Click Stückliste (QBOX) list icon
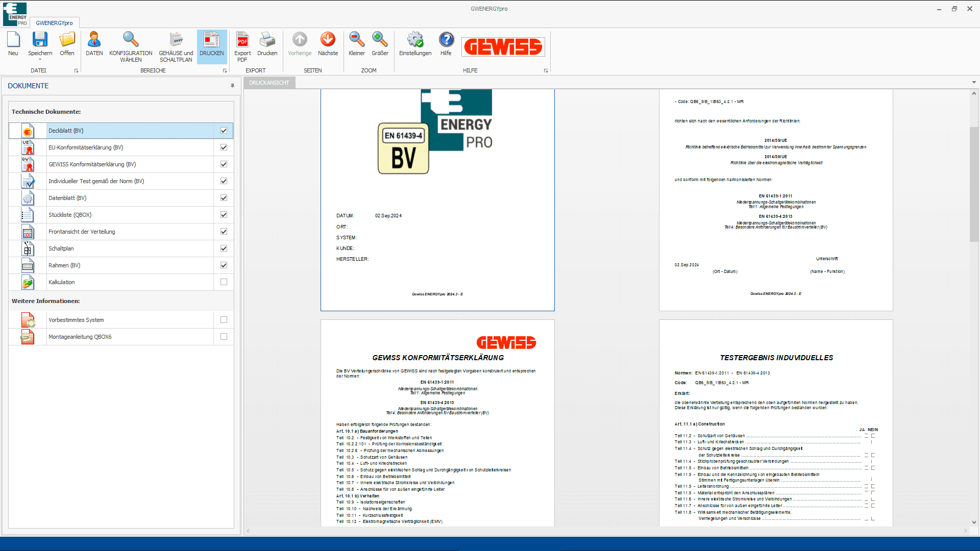Image resolution: width=980 pixels, height=551 pixels. click(x=28, y=215)
